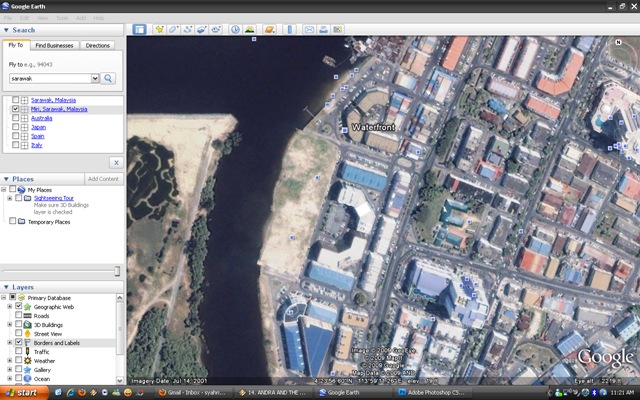Open the planet switcher icon

269,29
